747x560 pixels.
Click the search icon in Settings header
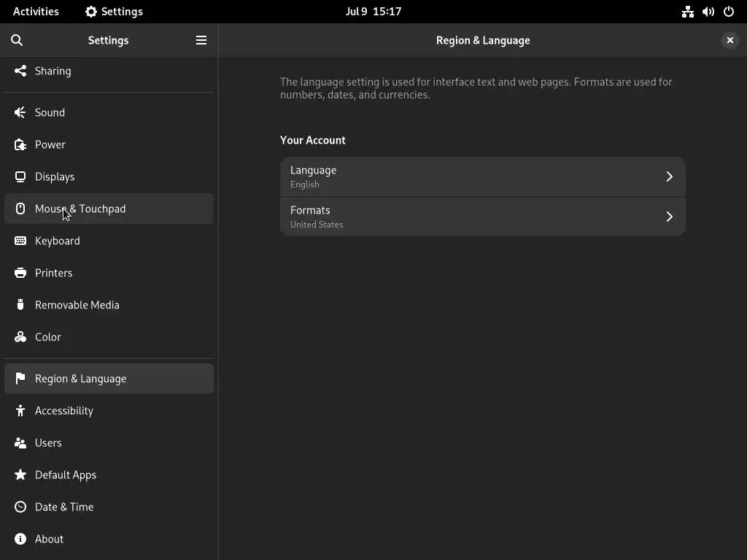click(17, 40)
